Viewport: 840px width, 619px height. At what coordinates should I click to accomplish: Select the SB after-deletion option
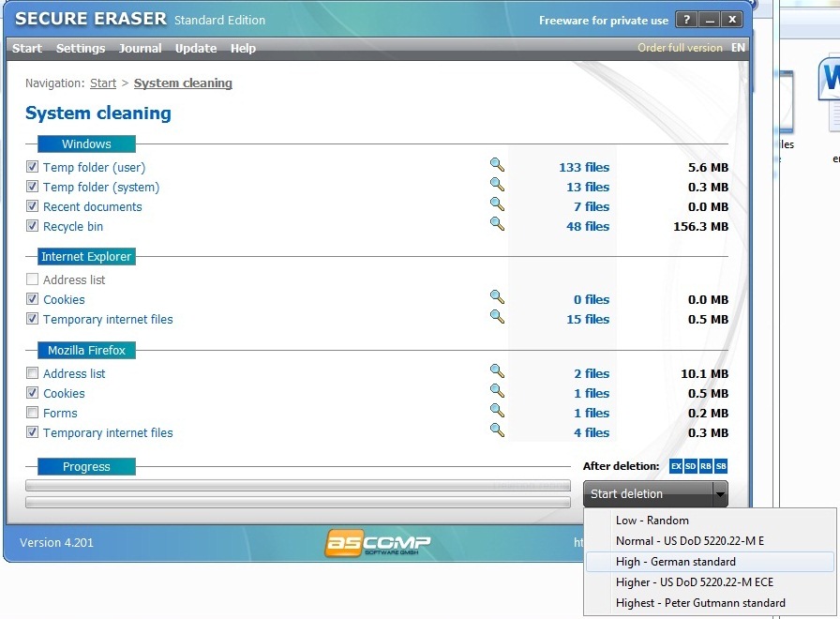(721, 466)
